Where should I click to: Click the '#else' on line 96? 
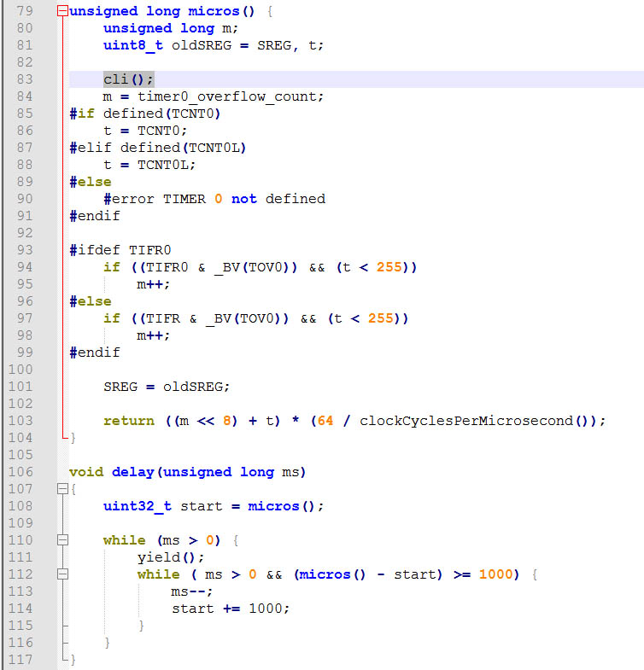[x=91, y=301]
